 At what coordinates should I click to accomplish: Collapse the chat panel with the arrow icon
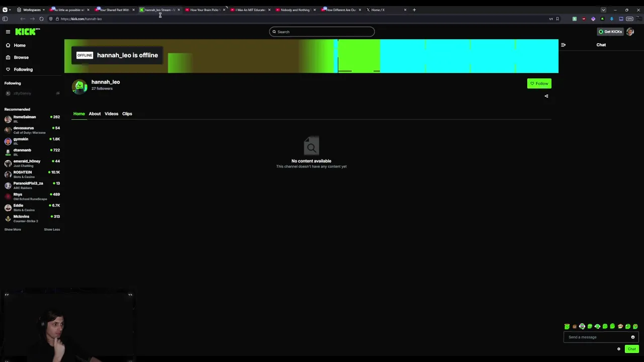tap(563, 45)
